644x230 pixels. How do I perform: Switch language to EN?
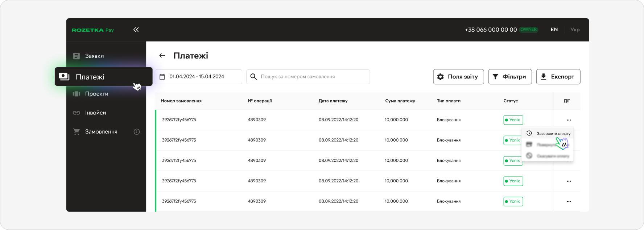pos(554,30)
